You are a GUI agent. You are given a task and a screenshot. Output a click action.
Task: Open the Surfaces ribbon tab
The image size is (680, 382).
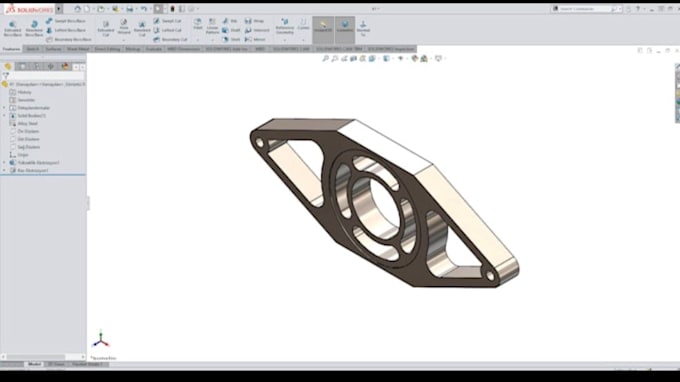pos(54,49)
